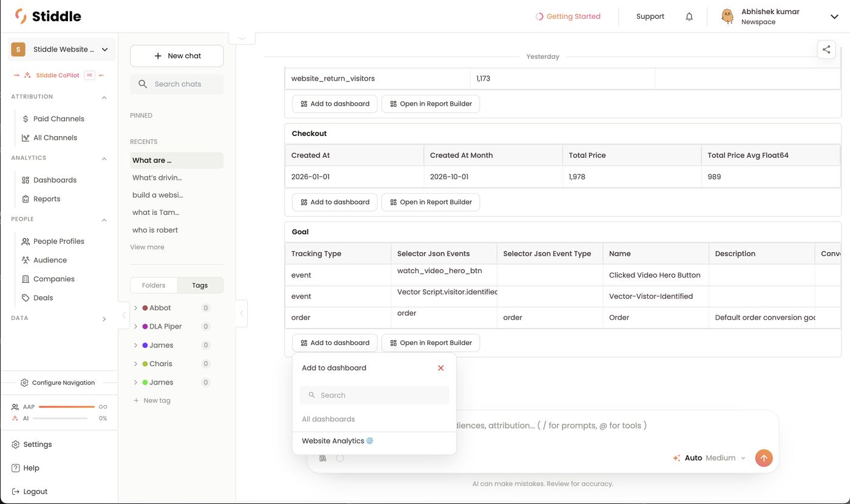850x504 pixels.
Task: Collapse the Attribution section
Action: tap(104, 97)
